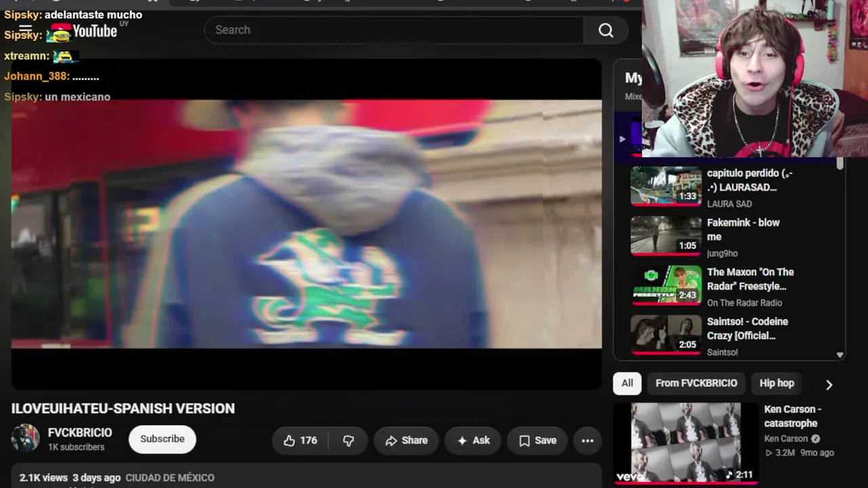Click the '1K subscribers' count text
The image size is (868, 488).
(x=76, y=447)
